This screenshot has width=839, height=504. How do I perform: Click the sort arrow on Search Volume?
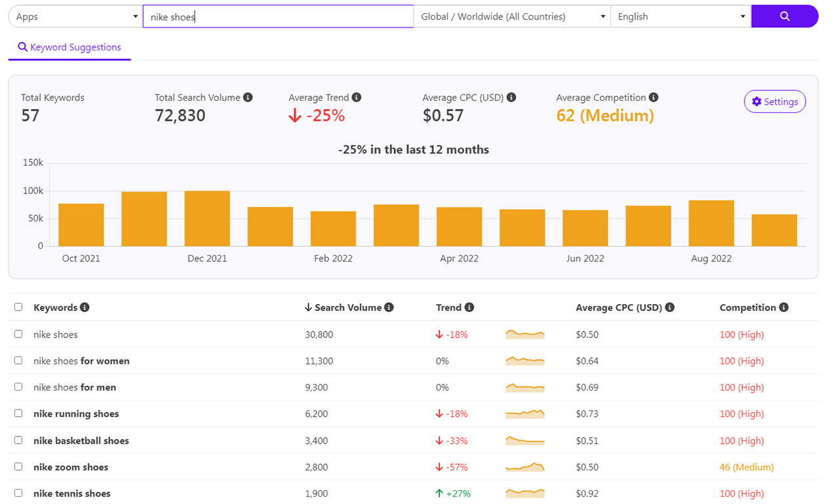(307, 307)
